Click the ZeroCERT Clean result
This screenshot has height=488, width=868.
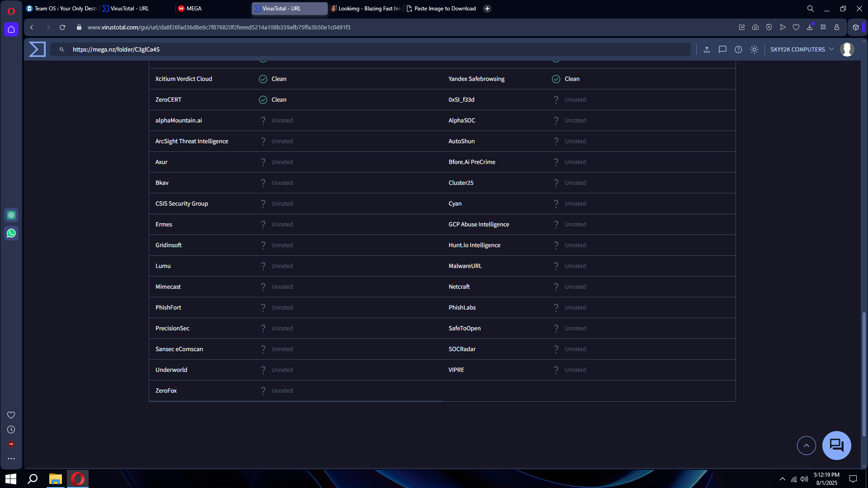[279, 99]
